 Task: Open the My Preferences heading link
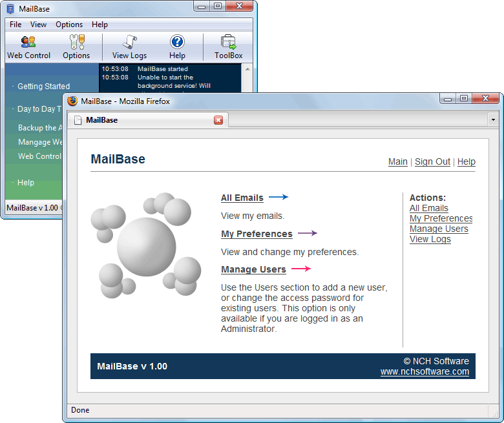coord(257,234)
